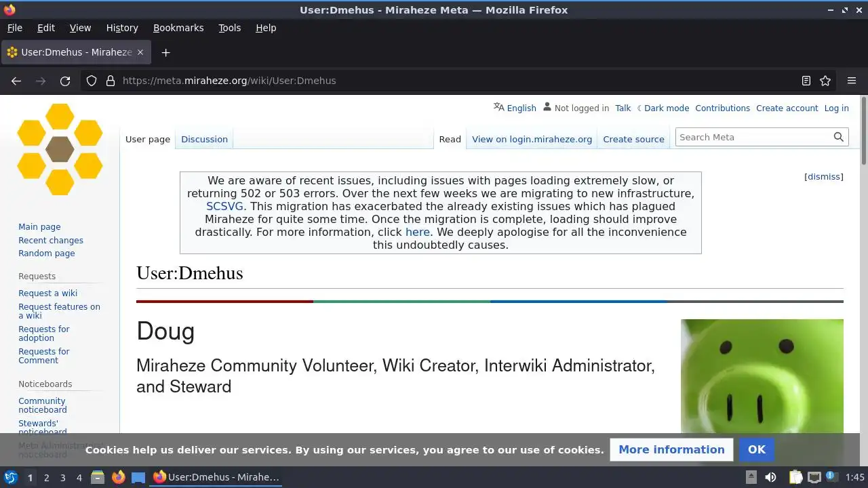Click View on login.miraheze.org tab

[x=532, y=139]
